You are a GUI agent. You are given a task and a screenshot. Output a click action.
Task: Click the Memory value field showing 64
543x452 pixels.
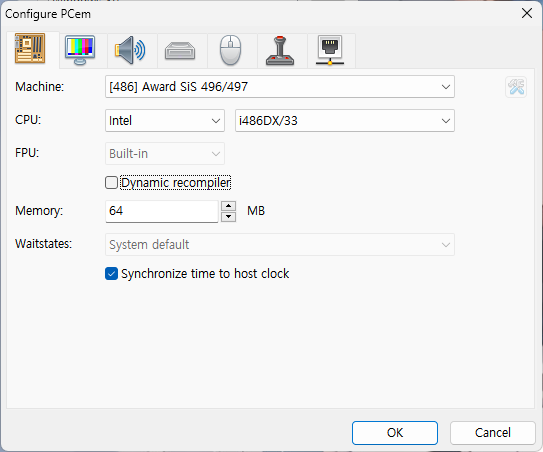coord(162,211)
